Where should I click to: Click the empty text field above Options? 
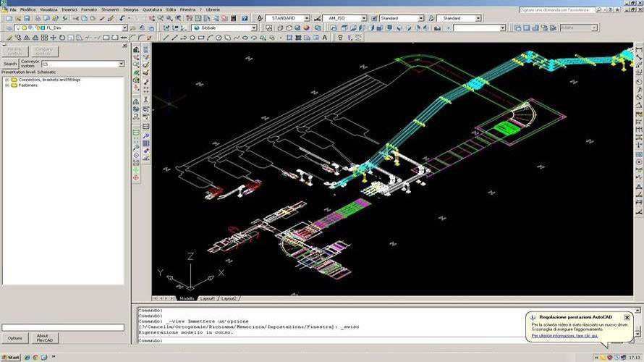(x=63, y=327)
